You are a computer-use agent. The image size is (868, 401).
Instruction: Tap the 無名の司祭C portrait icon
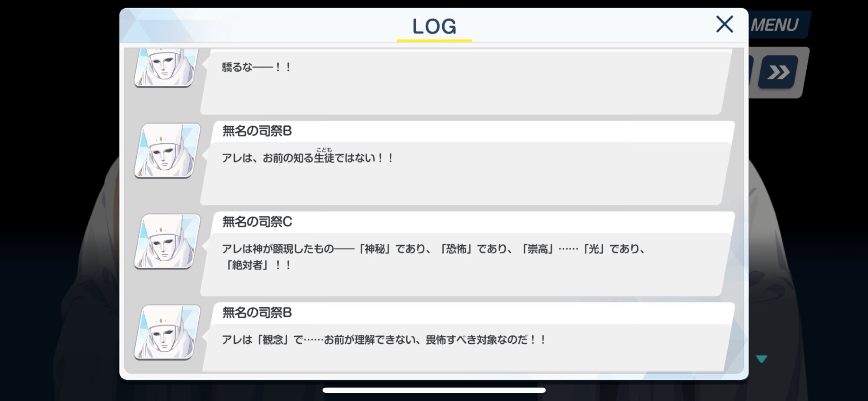click(x=168, y=241)
